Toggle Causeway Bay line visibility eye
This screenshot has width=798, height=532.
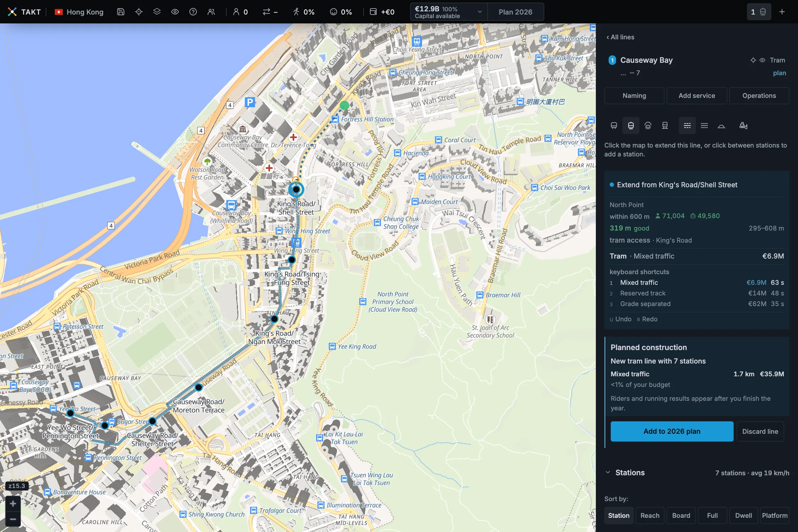762,60
